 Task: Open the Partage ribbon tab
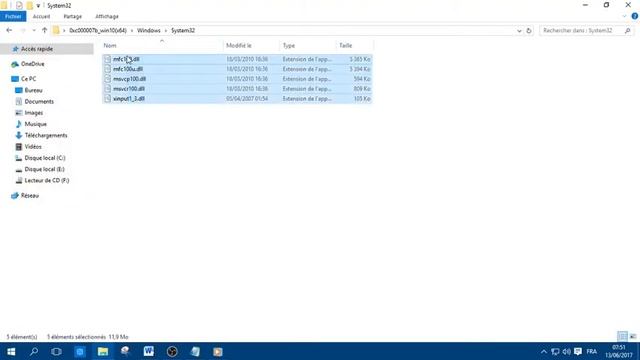coord(73,16)
